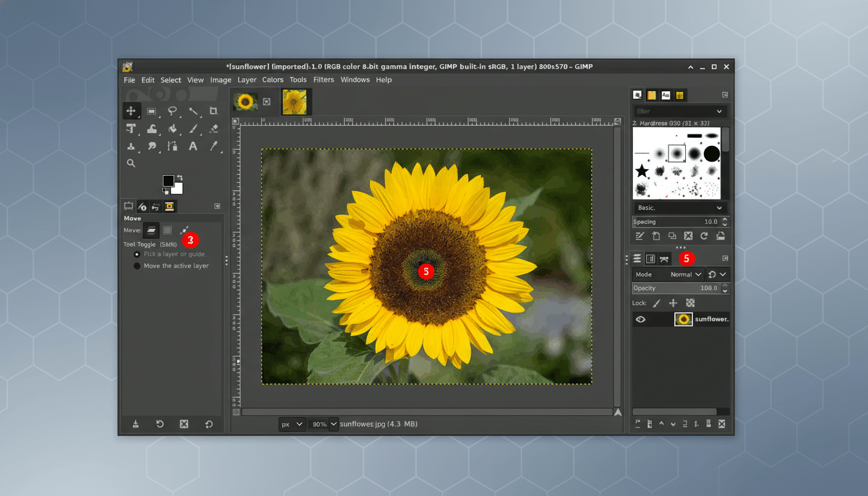Switch to the Channels dialog icon
Image resolution: width=868 pixels, height=496 pixels.
pos(650,258)
